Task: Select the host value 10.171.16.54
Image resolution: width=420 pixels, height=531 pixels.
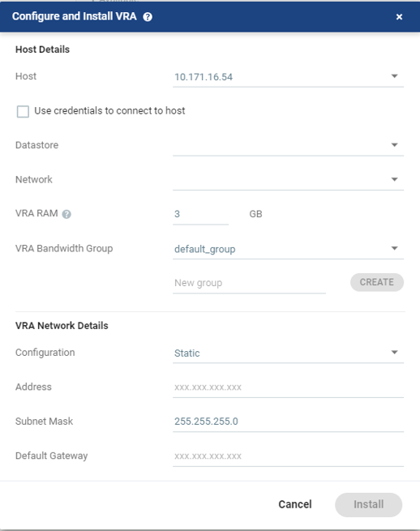Action: [x=204, y=77]
